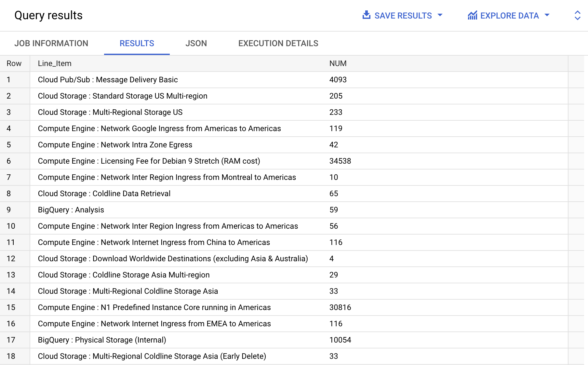Click the SAVE RESULTS button label
588x365 pixels.
click(x=403, y=16)
